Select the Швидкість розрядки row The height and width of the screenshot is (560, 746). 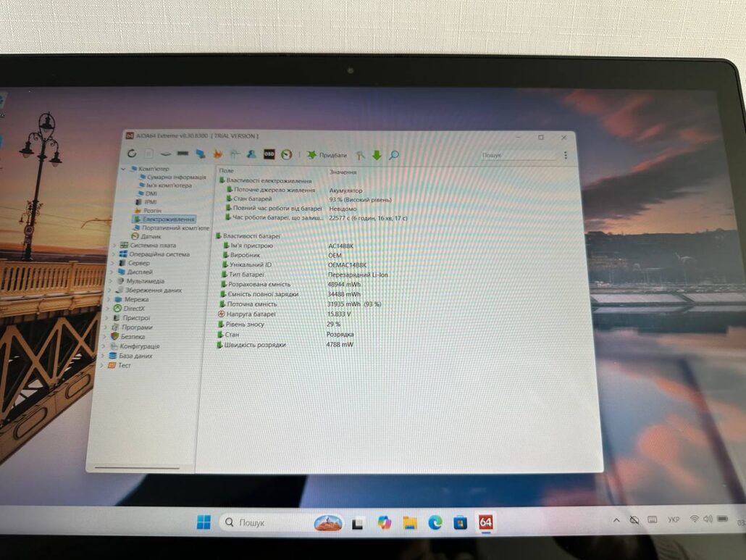(285, 344)
